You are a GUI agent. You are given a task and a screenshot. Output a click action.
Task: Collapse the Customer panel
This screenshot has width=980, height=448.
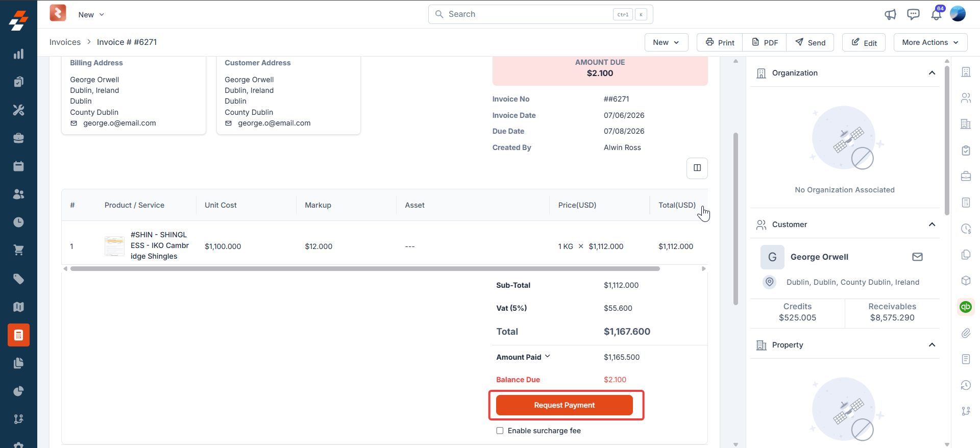[932, 225]
